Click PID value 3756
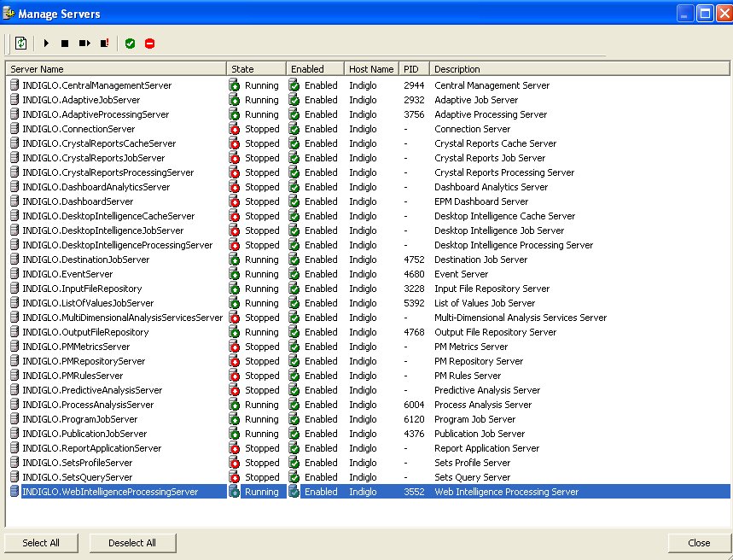Image resolution: width=733 pixels, height=560 pixels. [x=414, y=114]
